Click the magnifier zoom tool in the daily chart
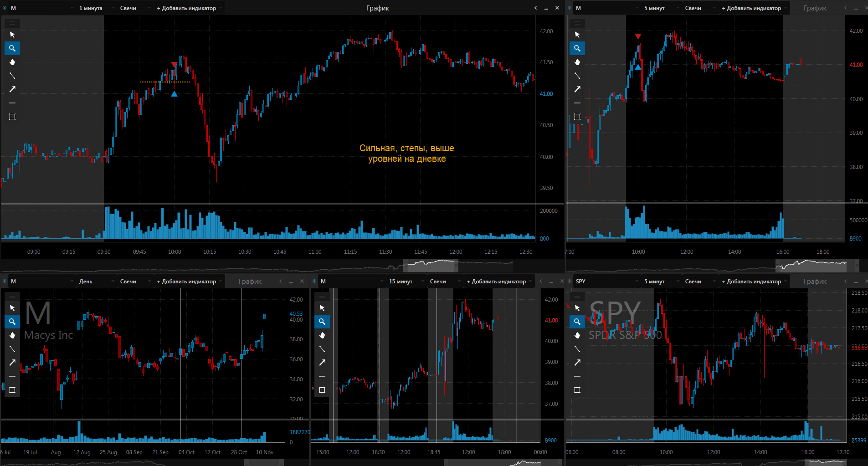This screenshot has height=466, width=868. (x=12, y=322)
